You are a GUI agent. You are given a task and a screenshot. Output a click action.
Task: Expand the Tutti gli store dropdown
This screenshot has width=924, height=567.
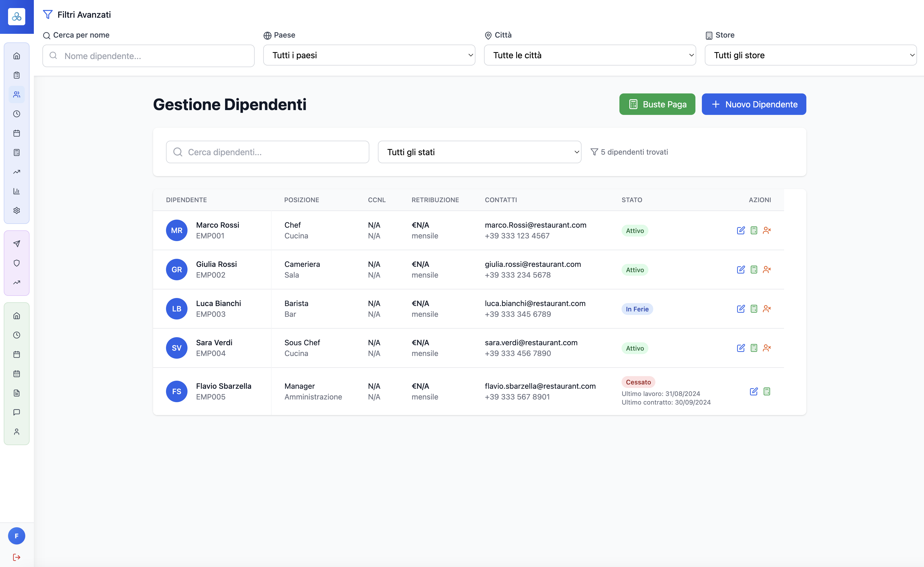pyautogui.click(x=810, y=55)
